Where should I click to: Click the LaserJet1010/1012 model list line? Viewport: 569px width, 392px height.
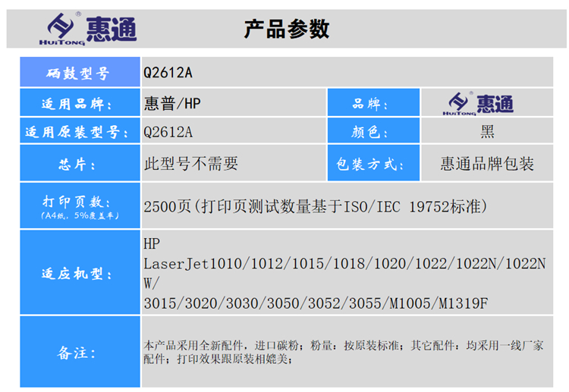pyautogui.click(x=344, y=264)
